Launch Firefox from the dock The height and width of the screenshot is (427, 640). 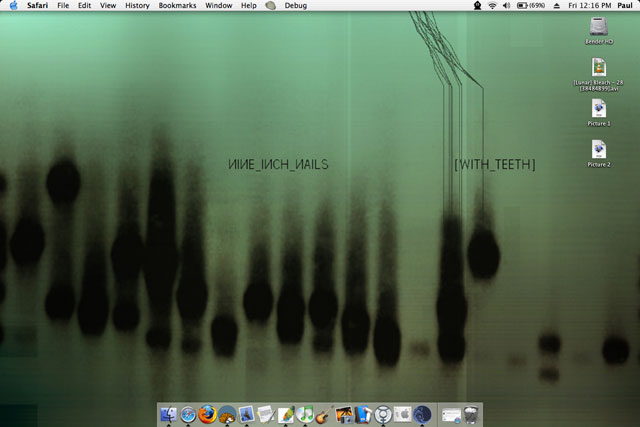(x=207, y=414)
